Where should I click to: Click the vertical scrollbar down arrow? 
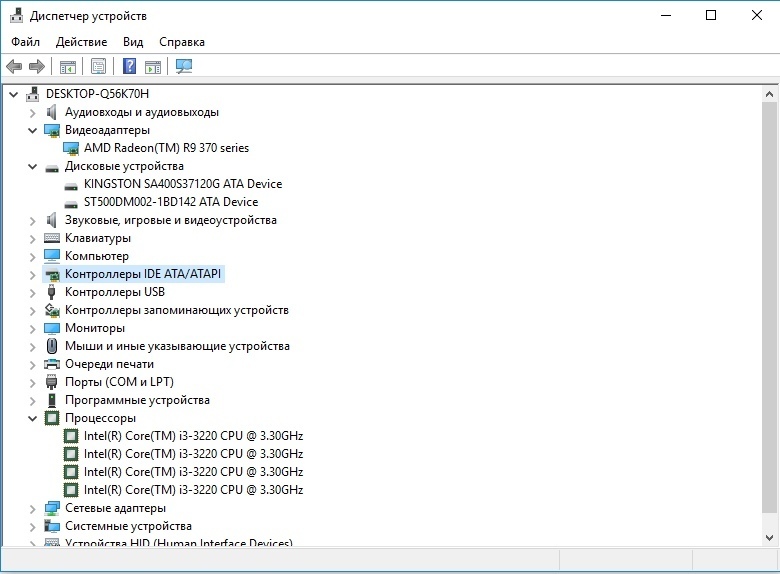click(770, 537)
